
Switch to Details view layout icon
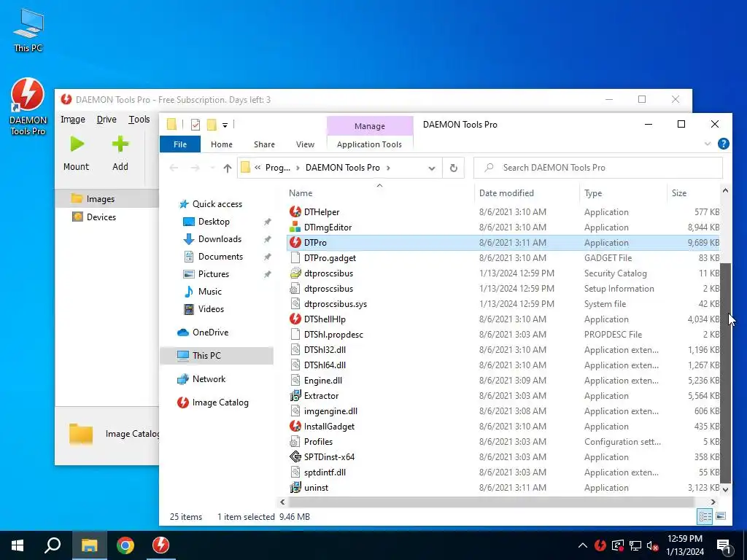(705, 517)
